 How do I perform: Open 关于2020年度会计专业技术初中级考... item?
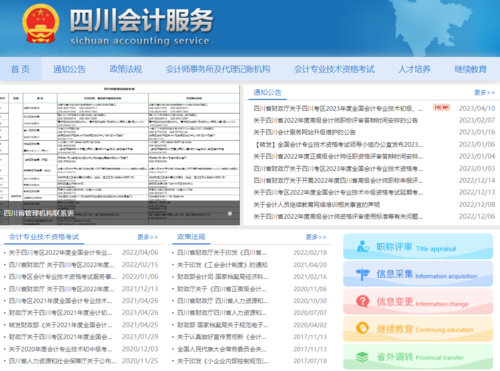[61, 349]
